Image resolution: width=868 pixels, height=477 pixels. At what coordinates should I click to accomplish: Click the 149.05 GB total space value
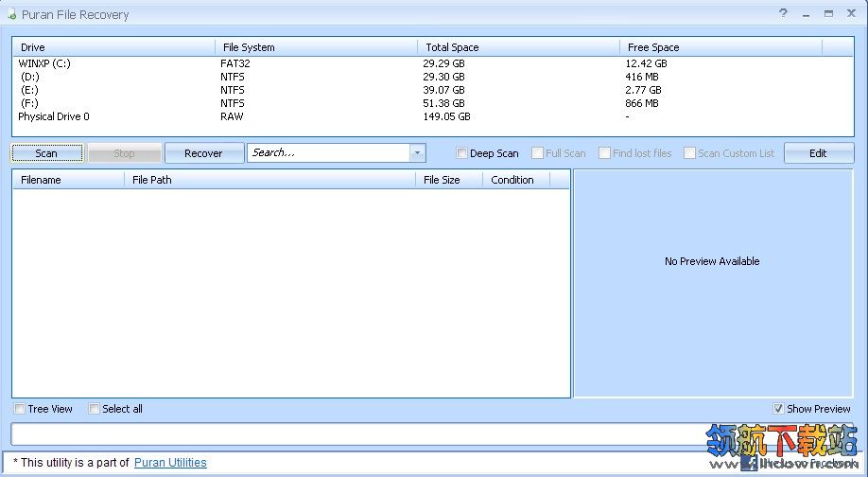coord(446,117)
